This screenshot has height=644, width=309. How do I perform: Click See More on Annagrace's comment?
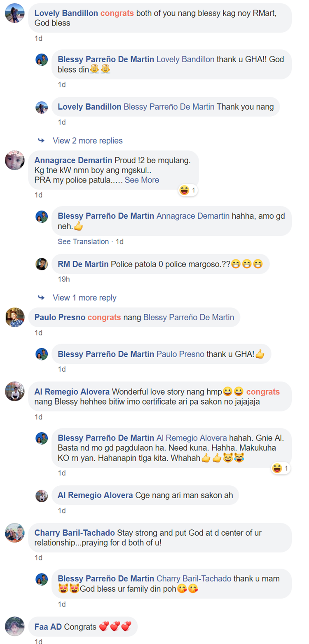coord(142,180)
